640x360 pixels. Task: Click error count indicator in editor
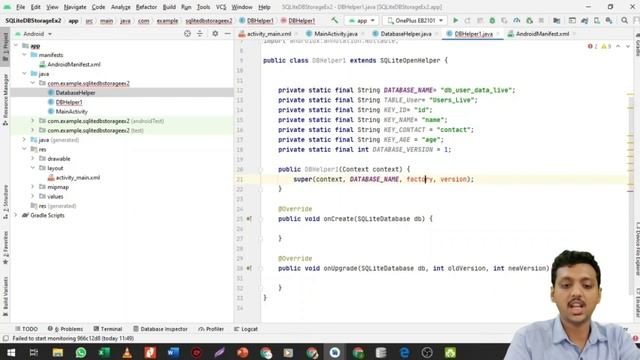pos(593,47)
